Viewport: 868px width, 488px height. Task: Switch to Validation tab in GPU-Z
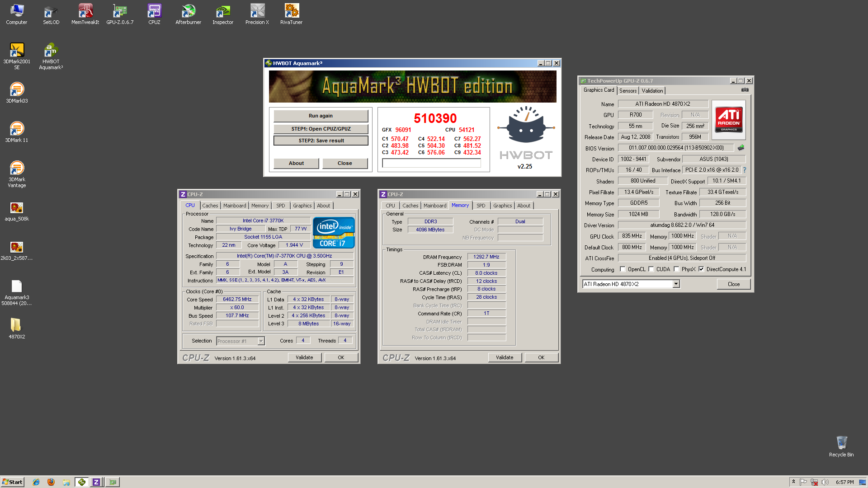(x=652, y=91)
